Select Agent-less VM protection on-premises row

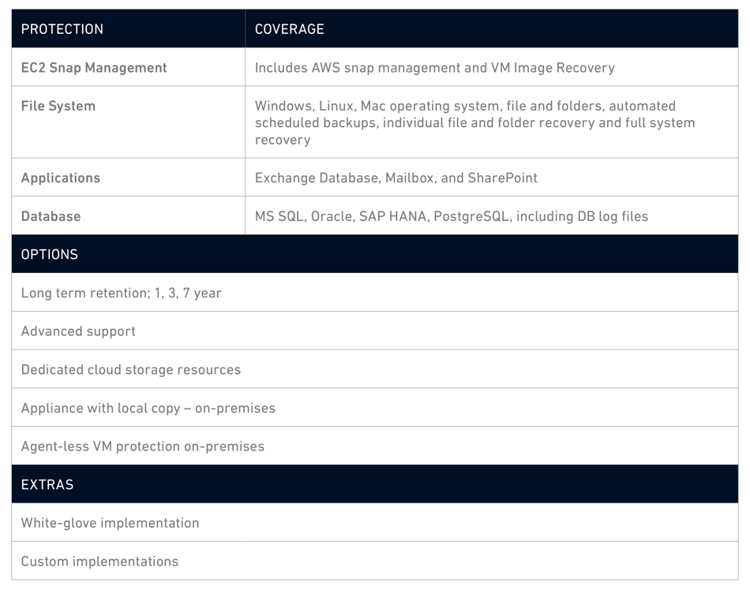click(x=143, y=446)
